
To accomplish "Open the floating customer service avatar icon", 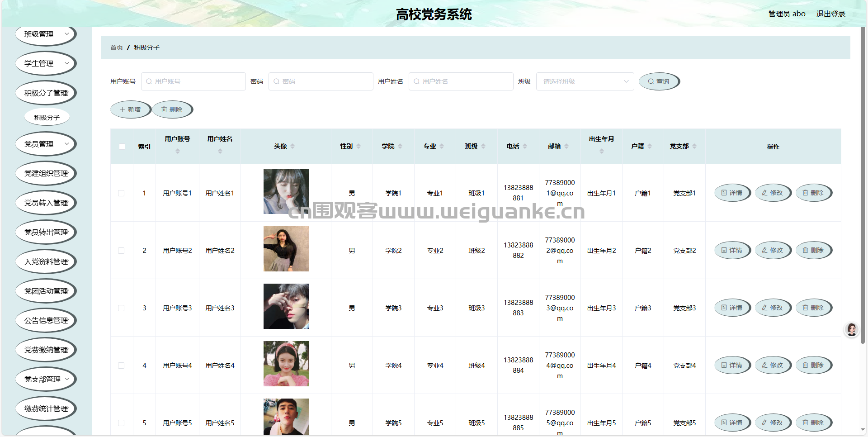I will click(x=852, y=330).
